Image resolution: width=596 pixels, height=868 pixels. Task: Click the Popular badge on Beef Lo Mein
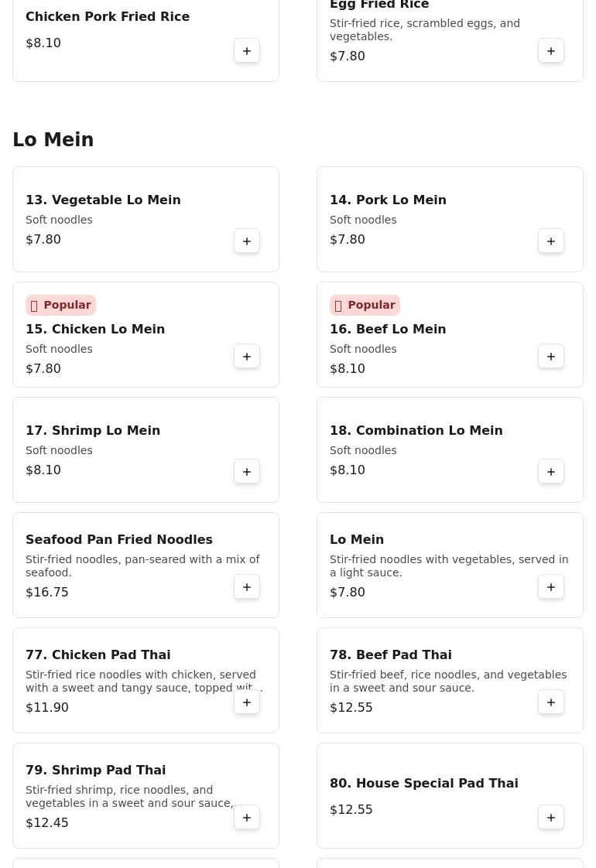[365, 305]
